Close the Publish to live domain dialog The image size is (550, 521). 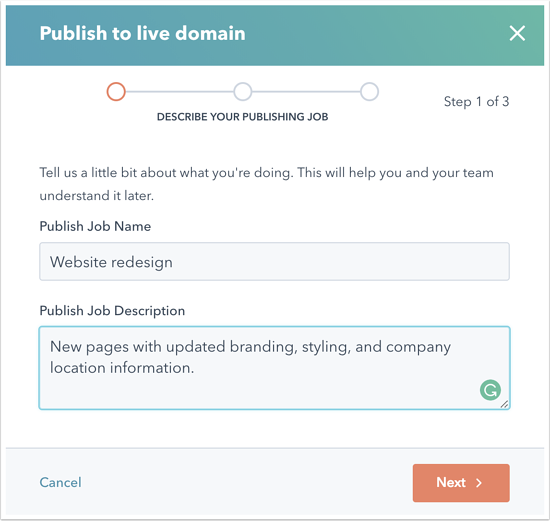[517, 34]
